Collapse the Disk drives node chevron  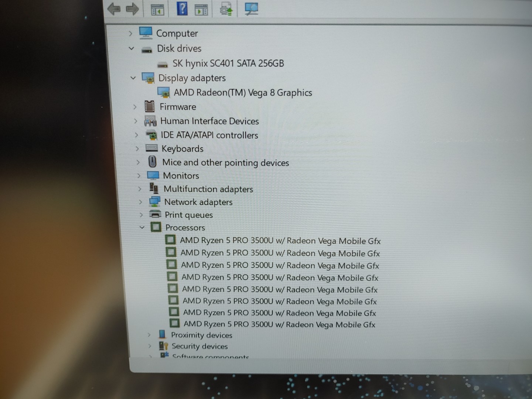tap(131, 48)
